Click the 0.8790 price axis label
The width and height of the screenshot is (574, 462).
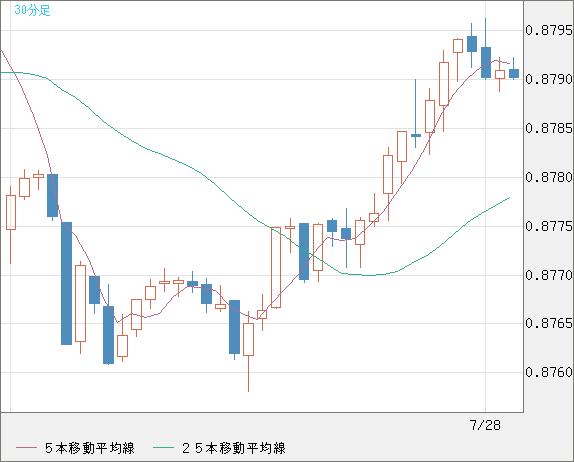click(x=549, y=79)
